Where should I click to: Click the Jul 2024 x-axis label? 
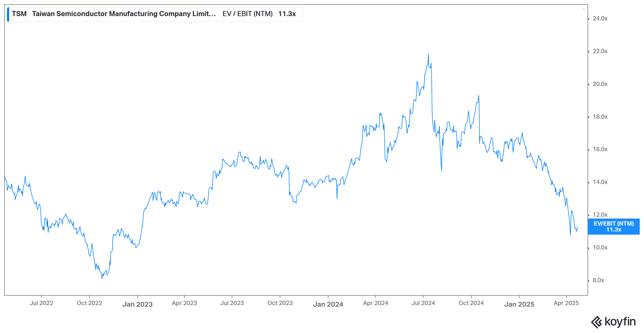(423, 303)
